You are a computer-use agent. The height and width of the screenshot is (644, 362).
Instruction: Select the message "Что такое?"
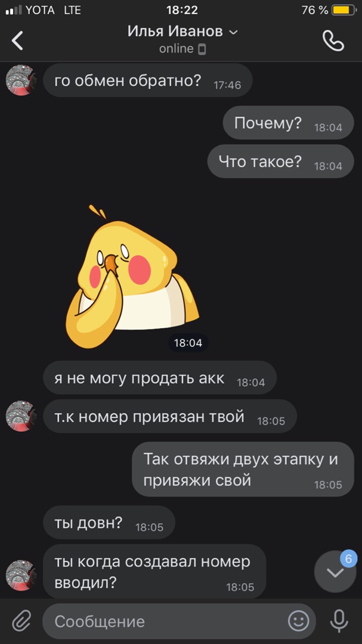281,162
